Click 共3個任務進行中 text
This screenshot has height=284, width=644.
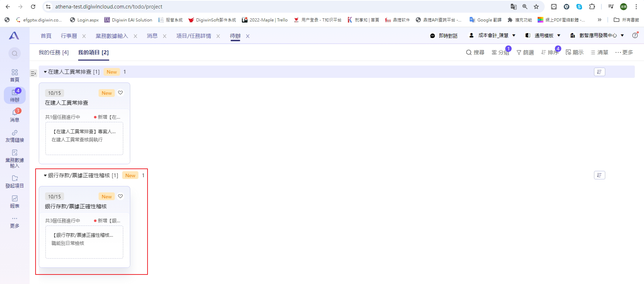pyautogui.click(x=63, y=221)
